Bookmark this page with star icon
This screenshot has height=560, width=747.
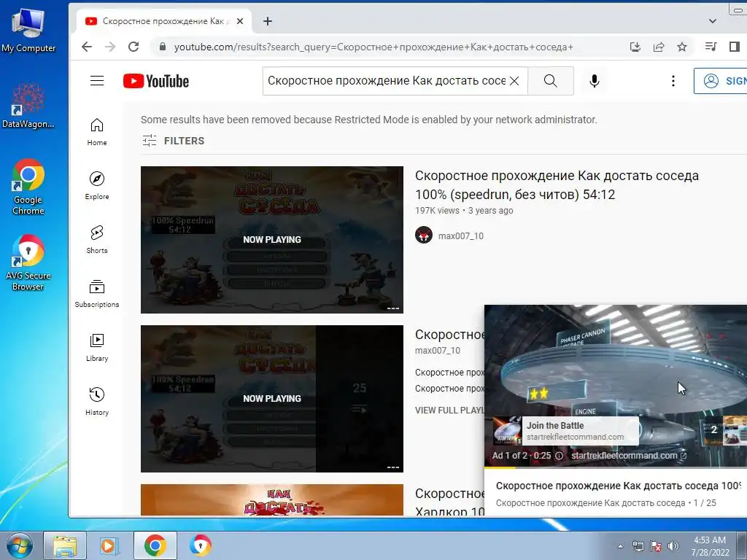point(682,47)
